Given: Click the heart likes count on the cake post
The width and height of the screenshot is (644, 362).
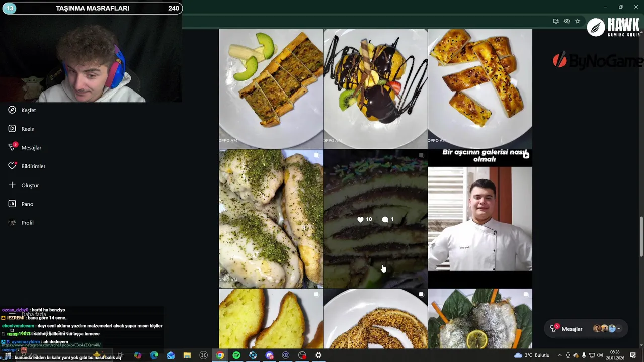Looking at the screenshot, I should [365, 219].
